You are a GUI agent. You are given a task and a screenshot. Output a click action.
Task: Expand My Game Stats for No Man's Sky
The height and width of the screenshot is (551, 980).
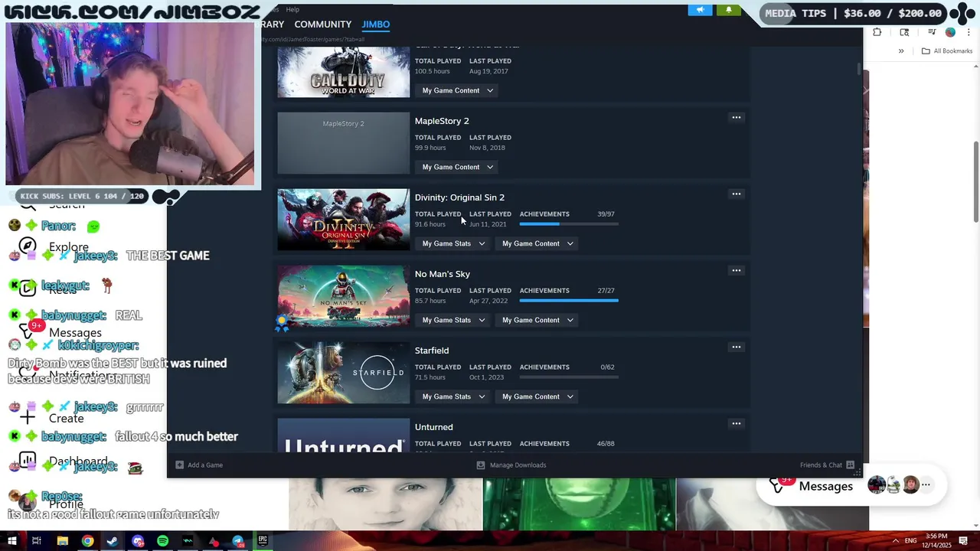pyautogui.click(x=453, y=320)
